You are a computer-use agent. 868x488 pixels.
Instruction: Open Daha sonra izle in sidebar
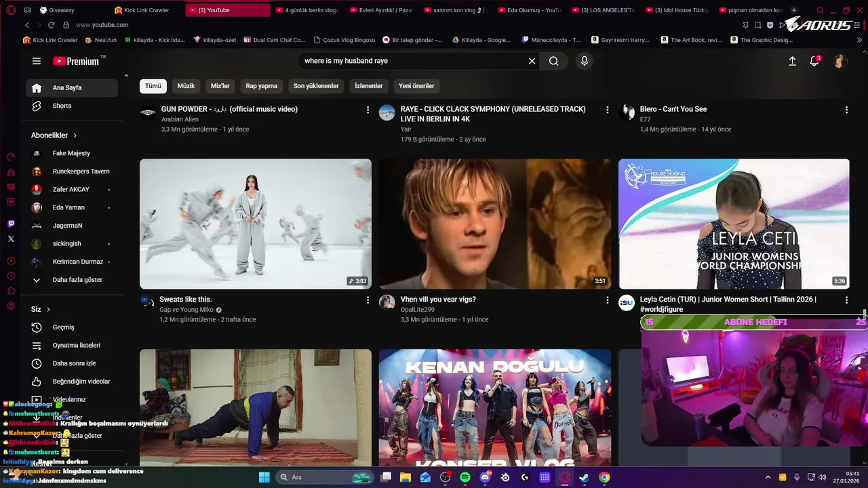click(71, 363)
